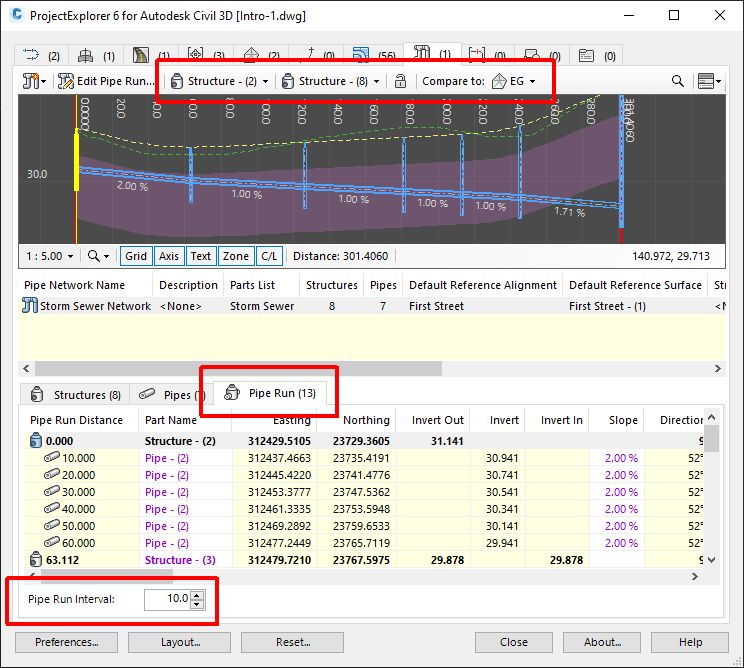Select the structure icon at distance 63.112

36,559
